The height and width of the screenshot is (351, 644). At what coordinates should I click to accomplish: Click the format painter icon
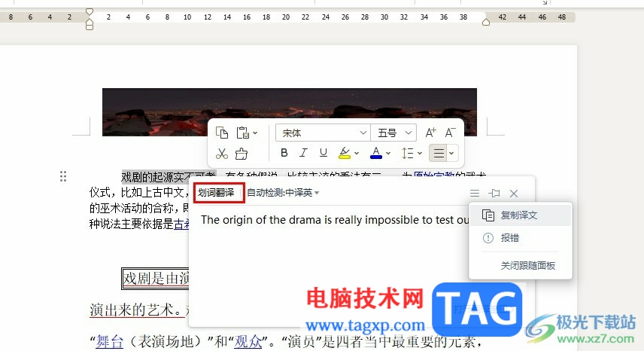click(x=241, y=154)
